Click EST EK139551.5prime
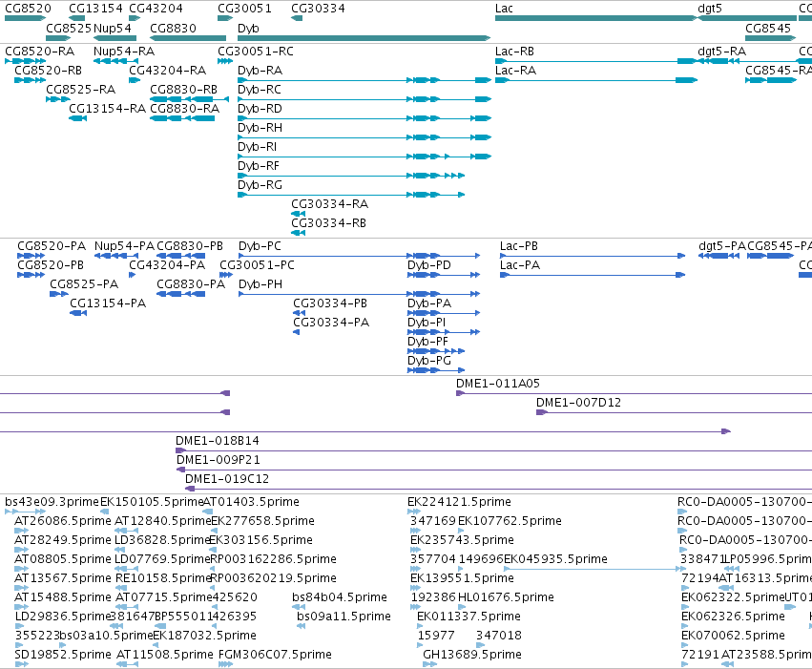 click(x=462, y=578)
